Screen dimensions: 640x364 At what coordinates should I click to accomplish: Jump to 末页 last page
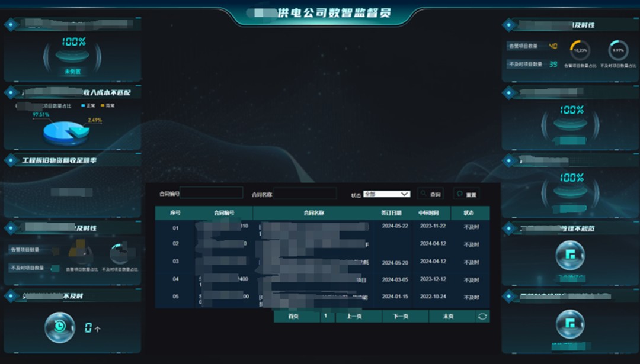pos(449,317)
